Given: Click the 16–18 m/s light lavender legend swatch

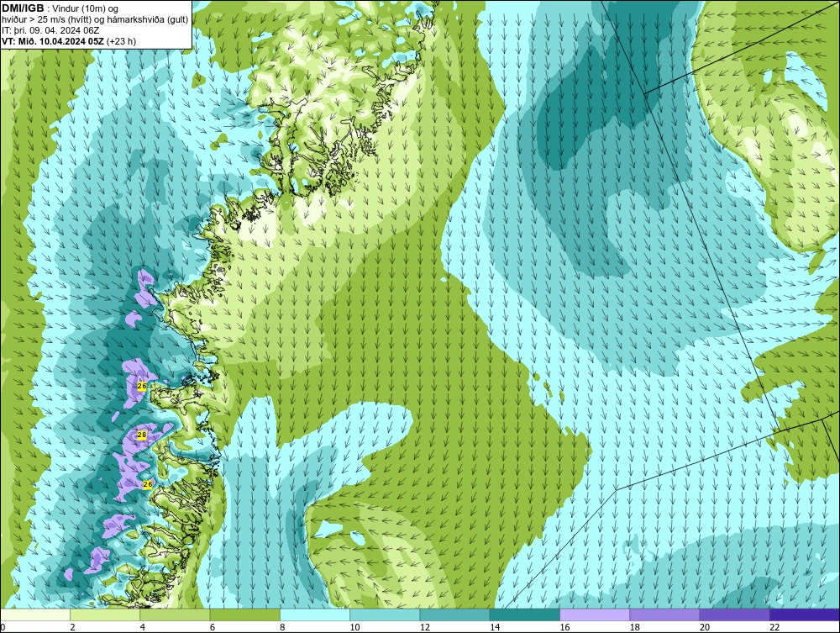Looking at the screenshot, I should click(x=595, y=615).
